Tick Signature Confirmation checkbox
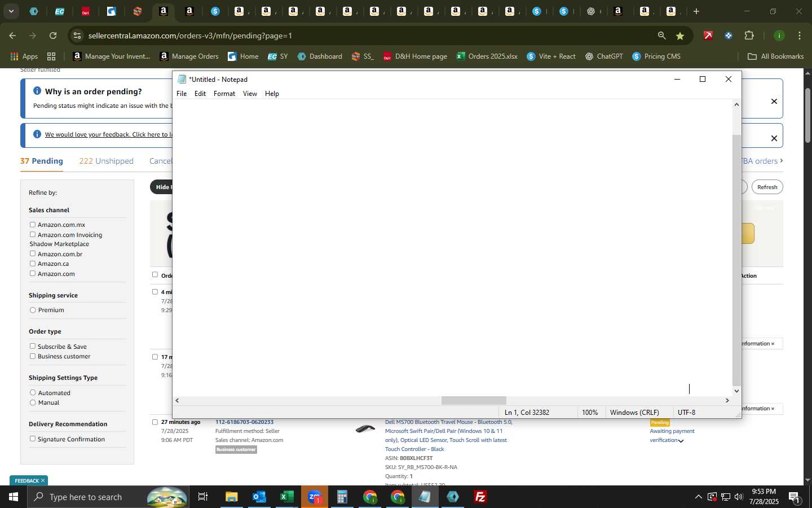 [x=33, y=439]
